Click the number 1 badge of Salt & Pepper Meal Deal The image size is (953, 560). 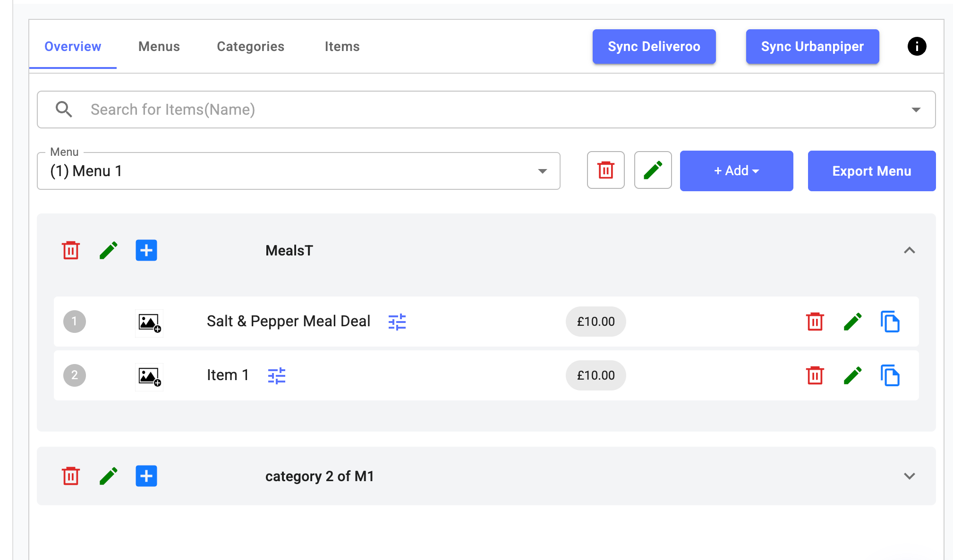[75, 322]
